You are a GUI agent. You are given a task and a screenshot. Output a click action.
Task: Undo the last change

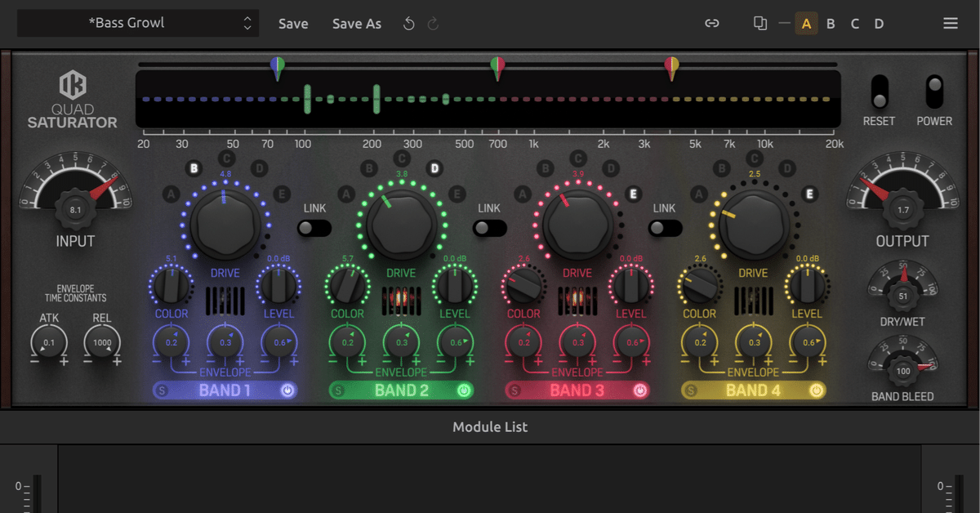408,24
